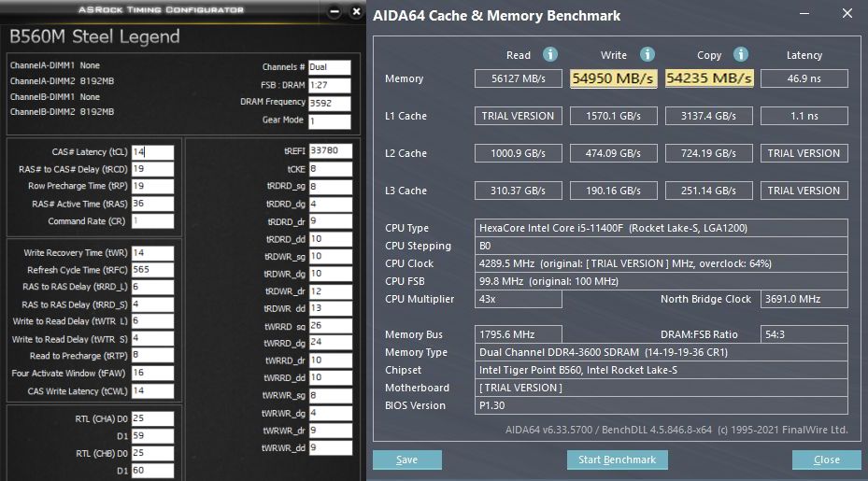The image size is (868, 481).
Task: Click the Command Rate (CR) field
Action: (152, 220)
